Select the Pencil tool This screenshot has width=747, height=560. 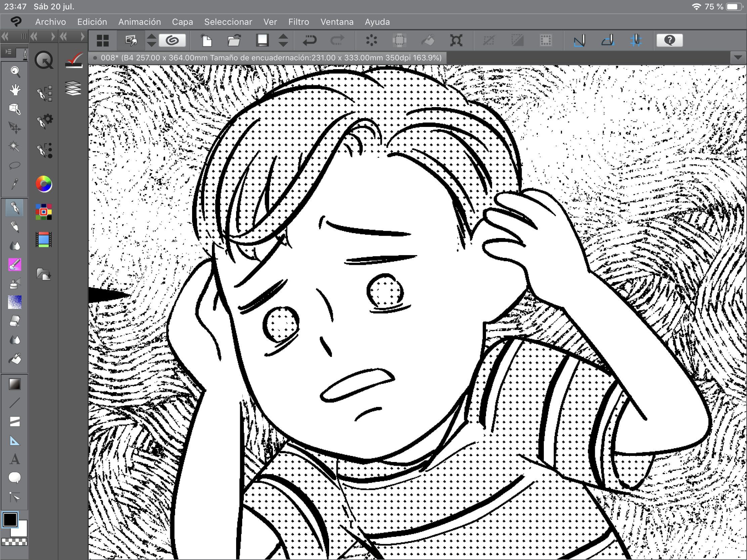click(x=14, y=227)
